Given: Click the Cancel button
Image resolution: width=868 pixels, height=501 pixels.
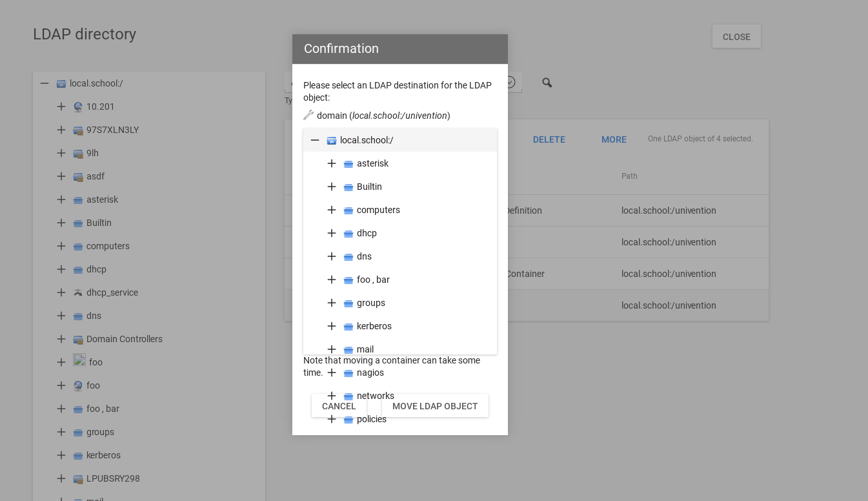Looking at the screenshot, I should tap(339, 406).
